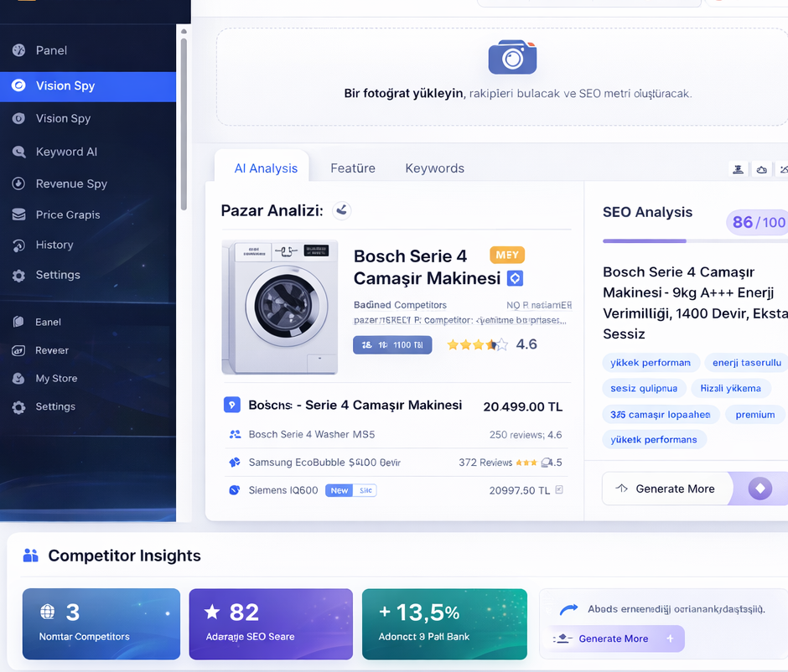Open Keyword AI in sidebar

pyautogui.click(x=88, y=152)
